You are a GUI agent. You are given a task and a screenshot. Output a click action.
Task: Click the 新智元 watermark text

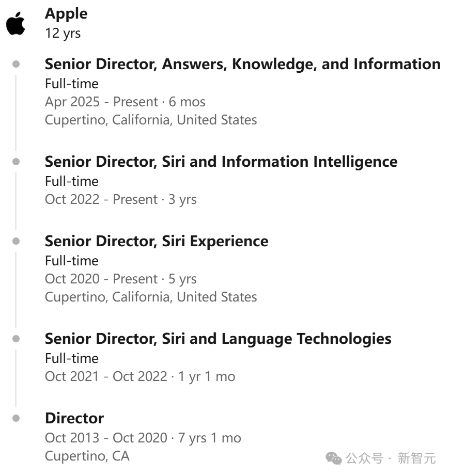click(416, 458)
